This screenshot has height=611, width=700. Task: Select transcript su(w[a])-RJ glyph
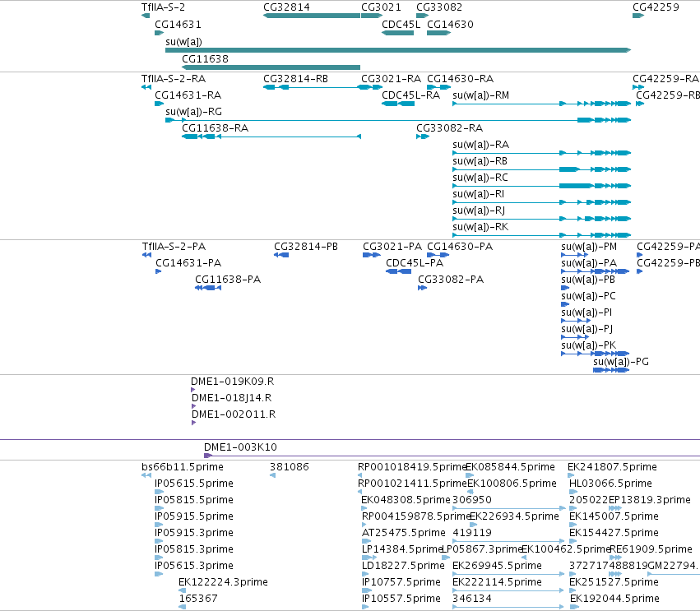pos(541,219)
